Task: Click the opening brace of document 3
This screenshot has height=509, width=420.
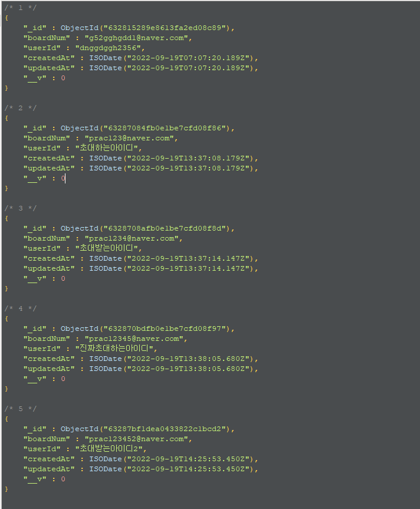Action: point(6,218)
